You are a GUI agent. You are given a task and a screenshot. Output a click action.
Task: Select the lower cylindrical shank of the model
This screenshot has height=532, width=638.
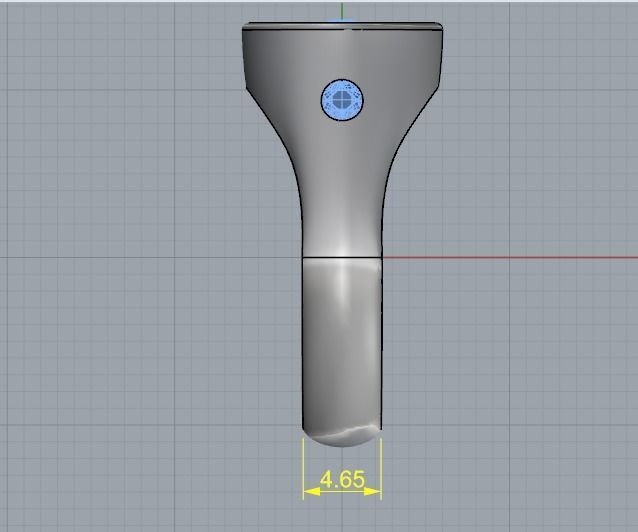pos(342,352)
